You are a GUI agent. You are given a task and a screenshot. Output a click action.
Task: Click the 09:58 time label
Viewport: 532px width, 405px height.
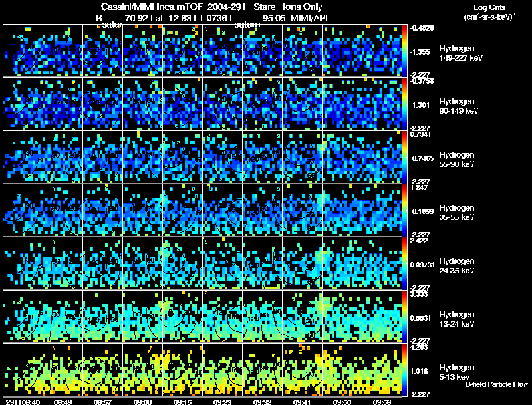(382, 402)
